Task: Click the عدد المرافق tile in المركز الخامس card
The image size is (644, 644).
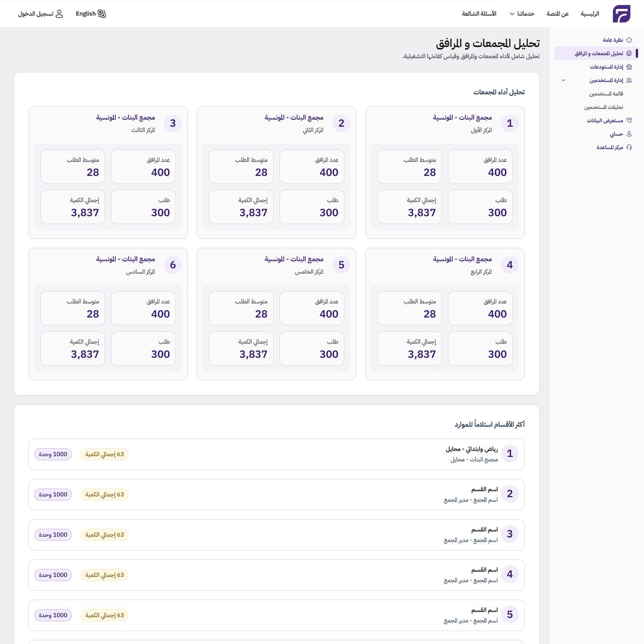Action: click(x=312, y=309)
